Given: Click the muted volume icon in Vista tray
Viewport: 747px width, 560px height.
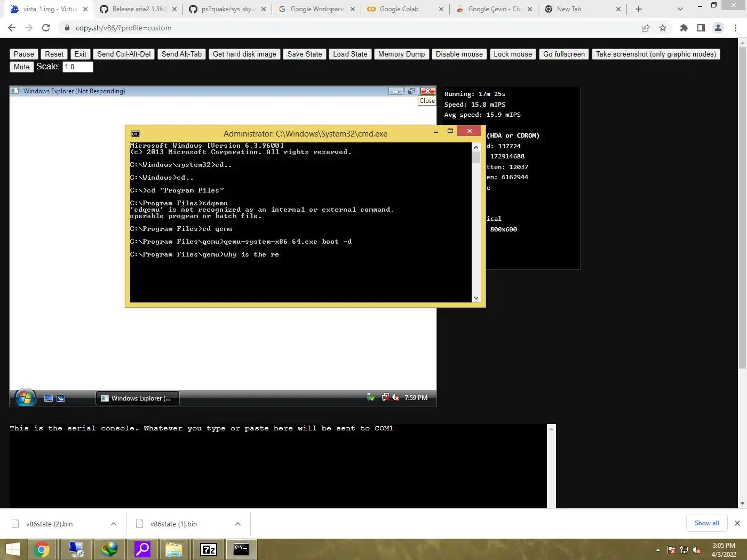Looking at the screenshot, I should click(x=395, y=397).
